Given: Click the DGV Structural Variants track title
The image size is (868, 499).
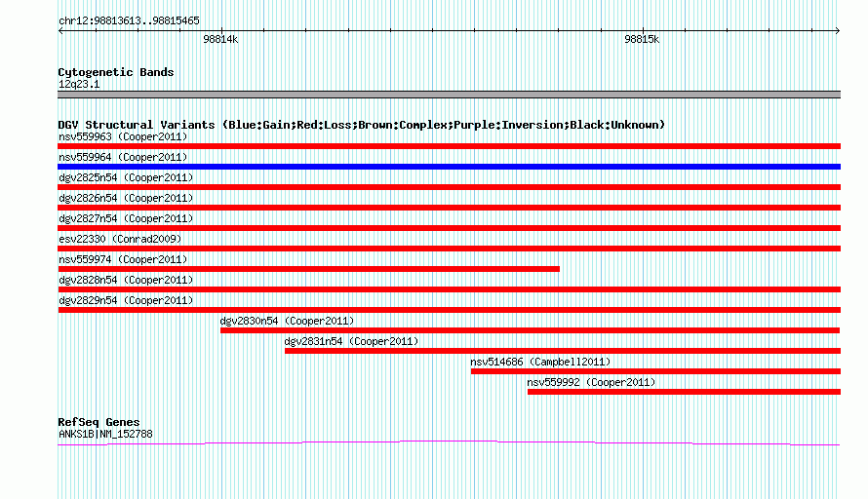Looking at the screenshot, I should click(x=362, y=125).
